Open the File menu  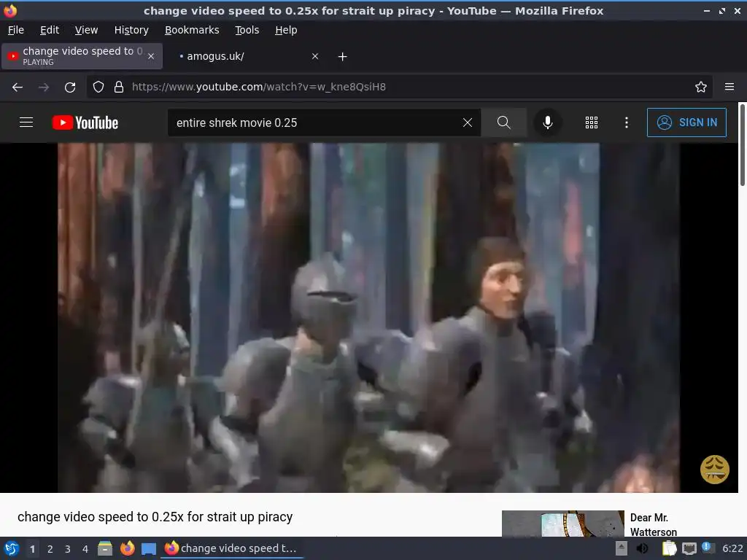(x=16, y=30)
